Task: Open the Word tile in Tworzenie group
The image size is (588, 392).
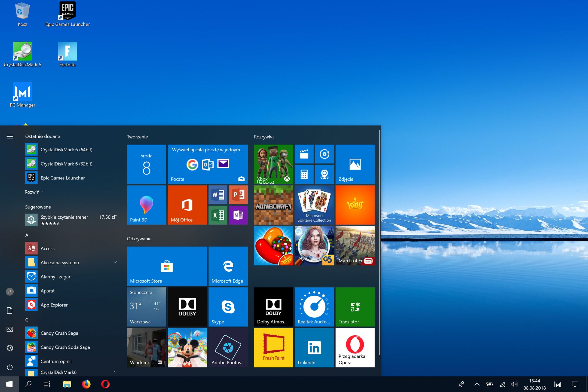Action: [x=218, y=195]
